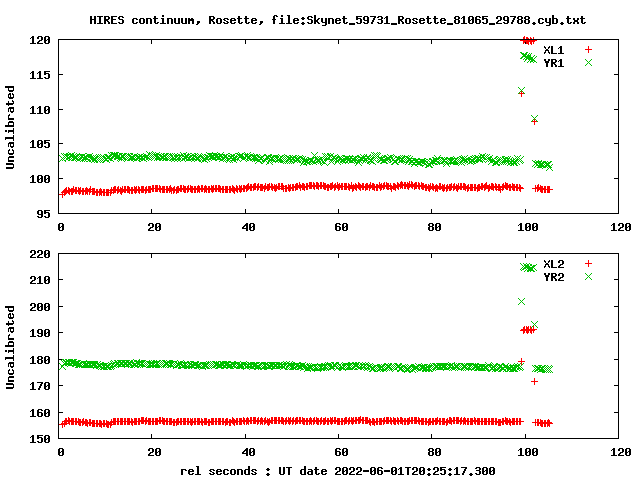Click lone red XL2 point near value 171

534,382
